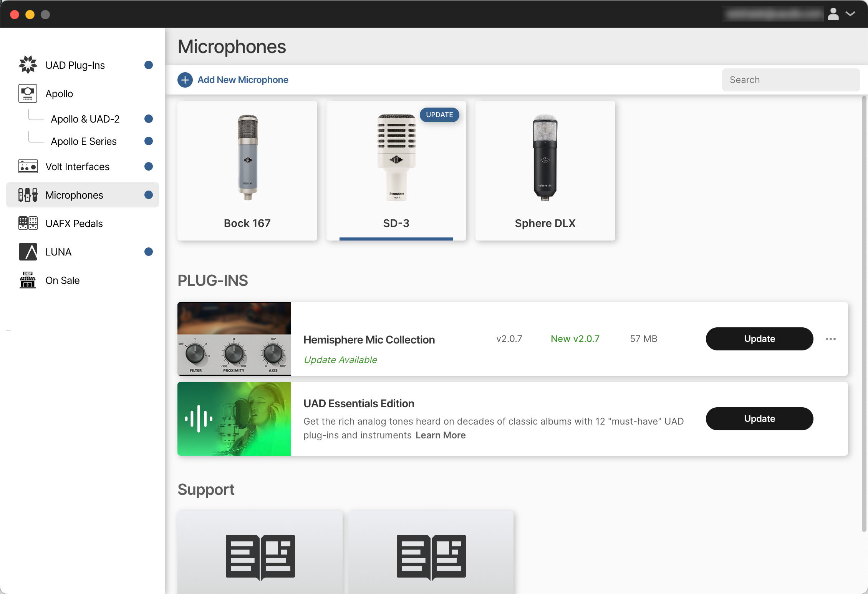Image resolution: width=868 pixels, height=594 pixels.
Task: Select Apollo E Series in the sidebar
Action: coord(84,141)
